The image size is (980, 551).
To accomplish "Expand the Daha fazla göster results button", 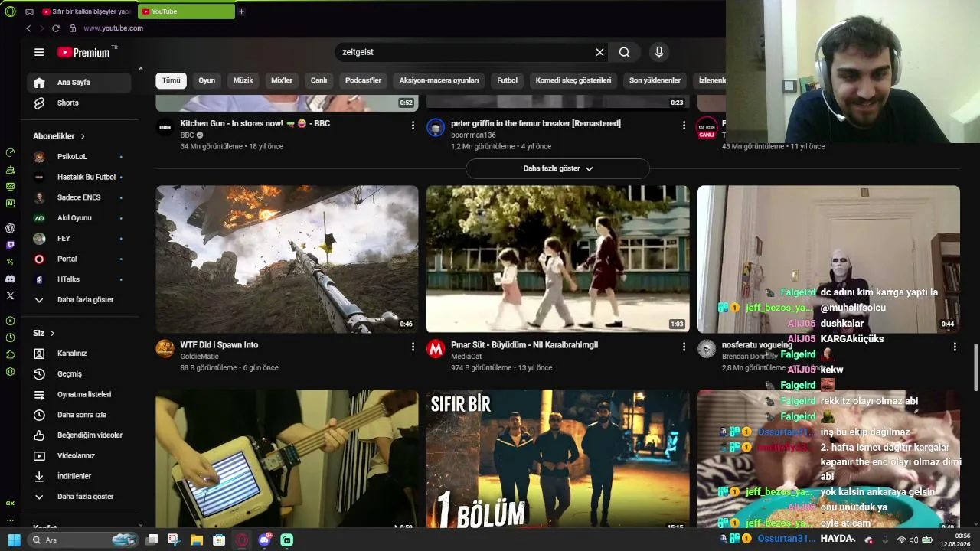I will point(557,168).
